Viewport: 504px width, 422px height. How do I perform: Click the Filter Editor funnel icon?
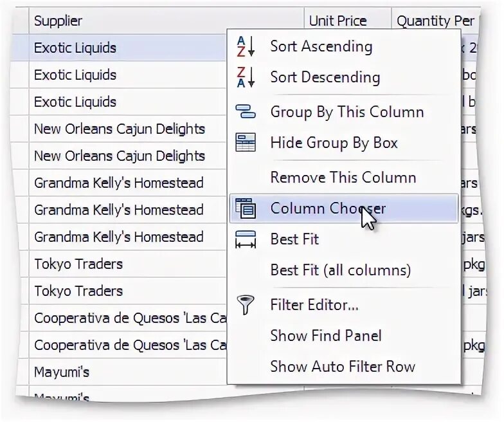[246, 304]
